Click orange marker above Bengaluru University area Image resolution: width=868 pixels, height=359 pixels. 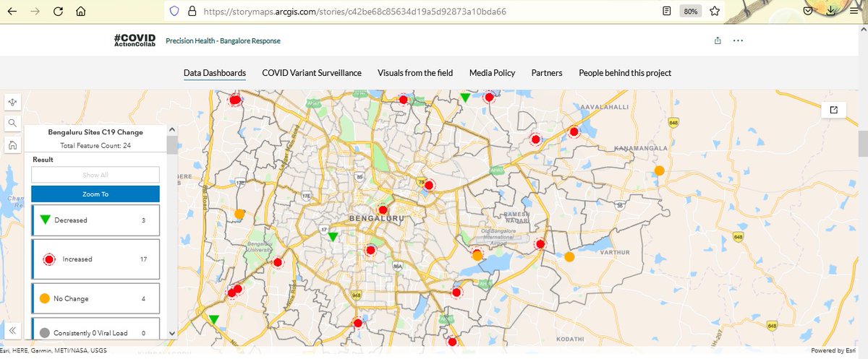(x=239, y=214)
